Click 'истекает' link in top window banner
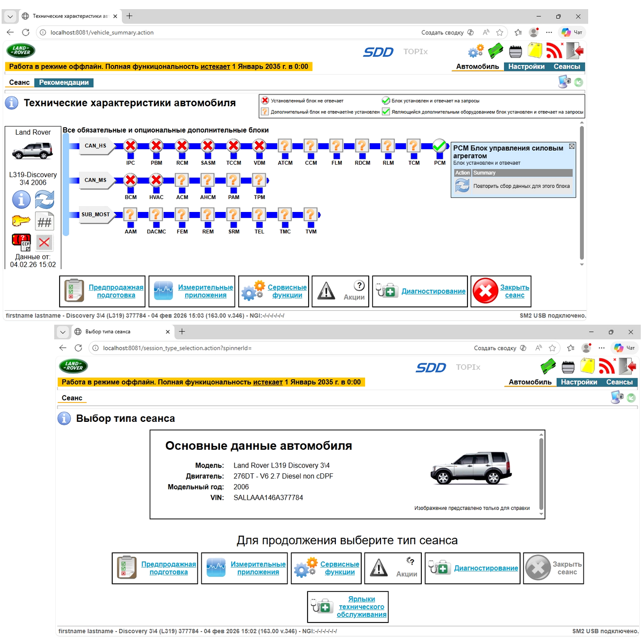 click(215, 67)
